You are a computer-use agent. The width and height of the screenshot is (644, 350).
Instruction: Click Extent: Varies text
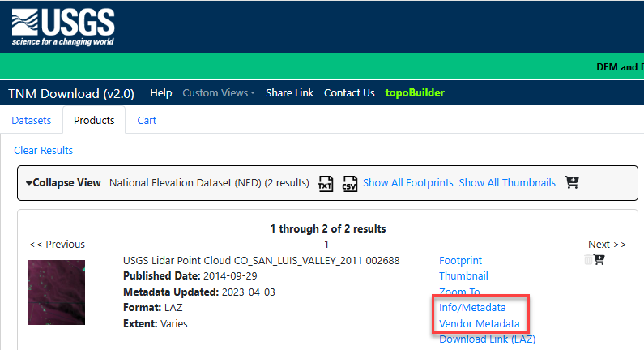tap(156, 324)
